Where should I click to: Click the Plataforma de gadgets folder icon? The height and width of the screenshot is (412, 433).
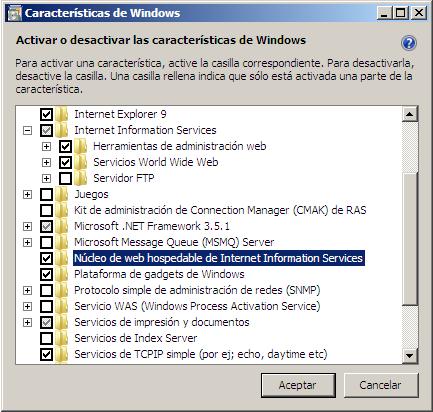(62, 274)
